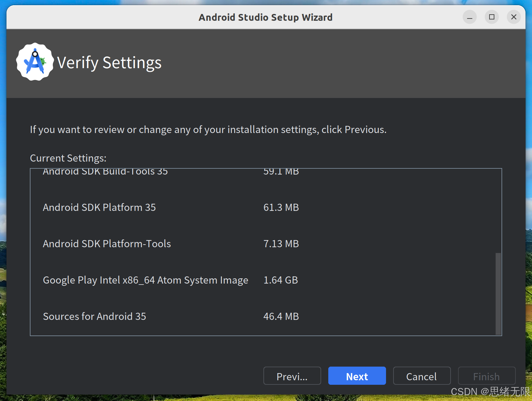Click the close window icon
This screenshot has width=532, height=401.
[514, 17]
